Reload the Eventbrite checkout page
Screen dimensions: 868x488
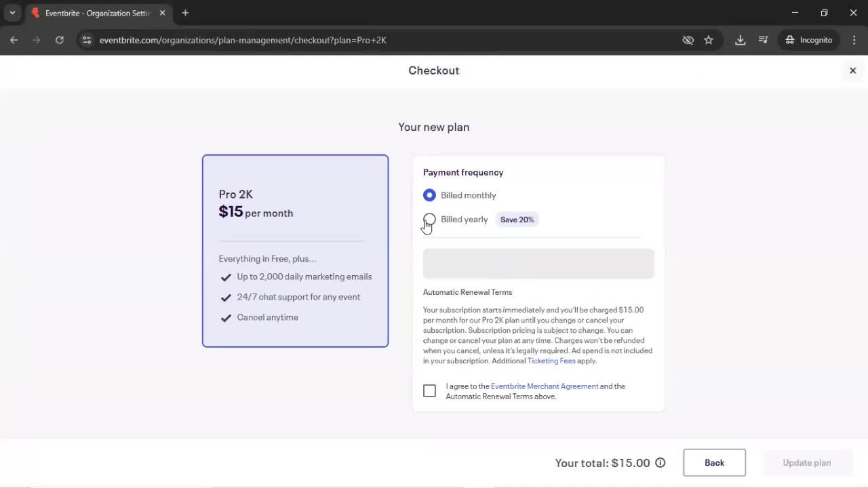[x=60, y=40]
